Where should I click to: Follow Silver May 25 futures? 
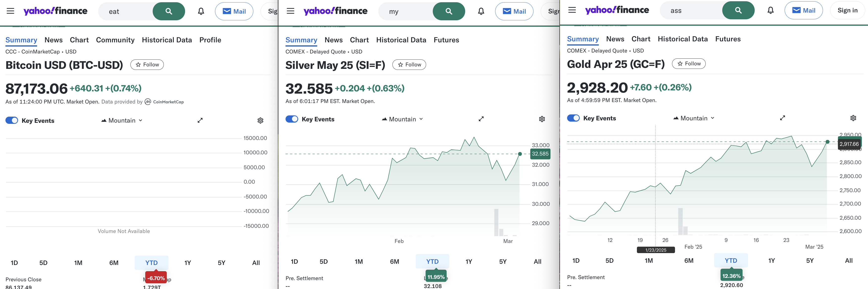coord(409,64)
